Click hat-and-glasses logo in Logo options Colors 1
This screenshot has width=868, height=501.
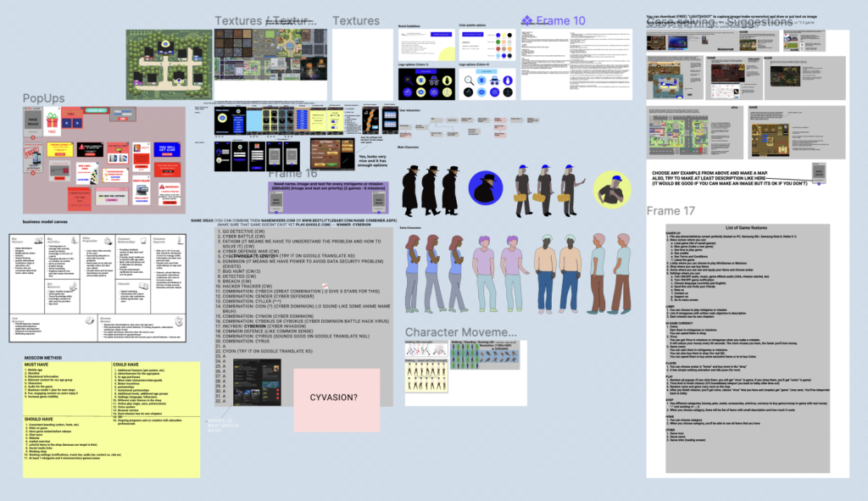point(433,81)
